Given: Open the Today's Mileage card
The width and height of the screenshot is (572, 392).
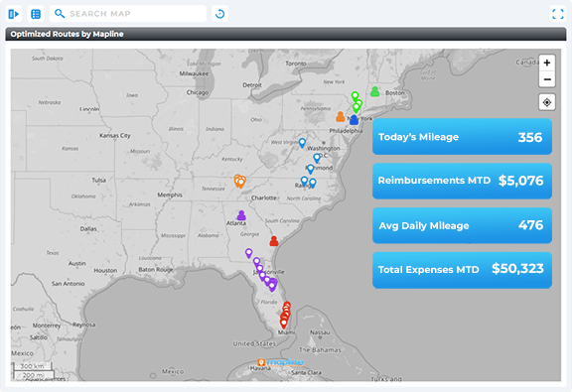Looking at the screenshot, I should [462, 137].
